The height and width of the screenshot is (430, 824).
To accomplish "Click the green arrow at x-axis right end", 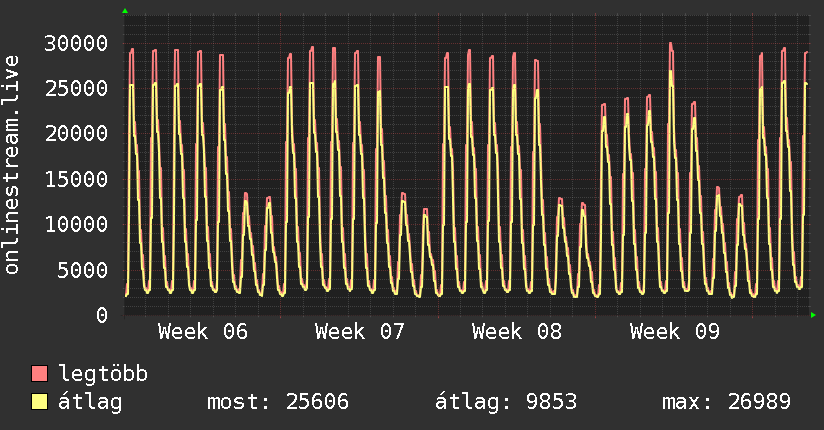I will click(x=813, y=315).
